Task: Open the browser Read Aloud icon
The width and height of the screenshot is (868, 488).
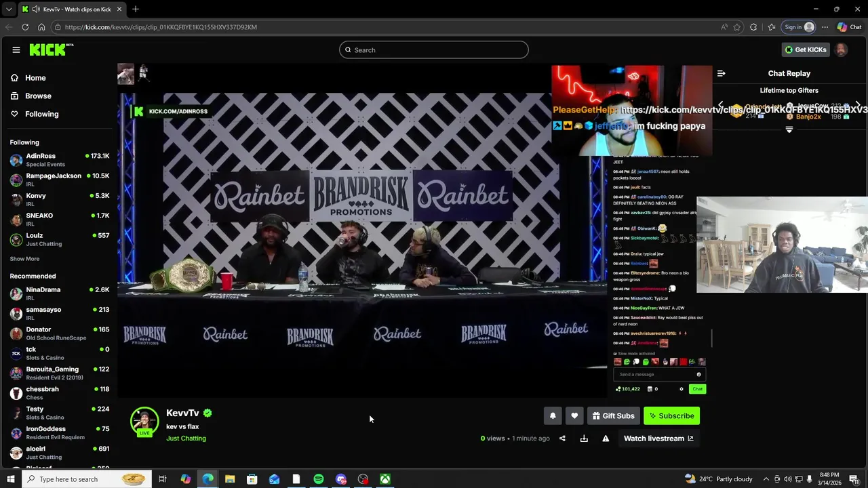Action: (724, 27)
